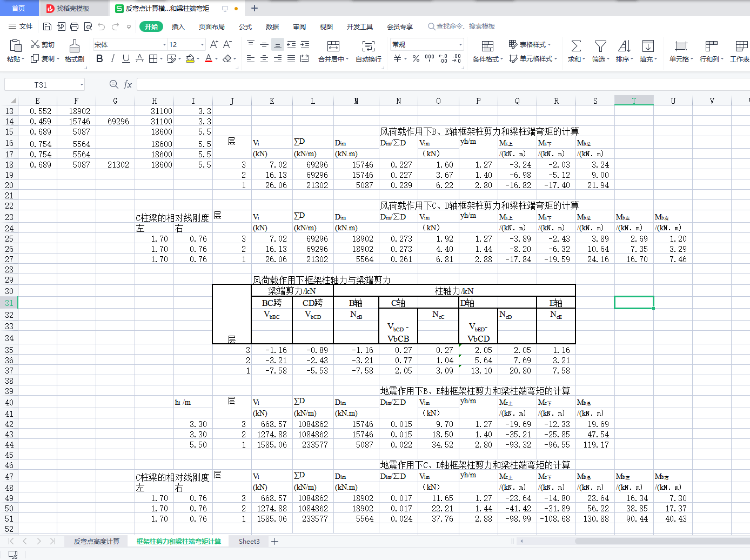The width and height of the screenshot is (750, 560).
Task: Apply thousands separator style
Action: [430, 58]
